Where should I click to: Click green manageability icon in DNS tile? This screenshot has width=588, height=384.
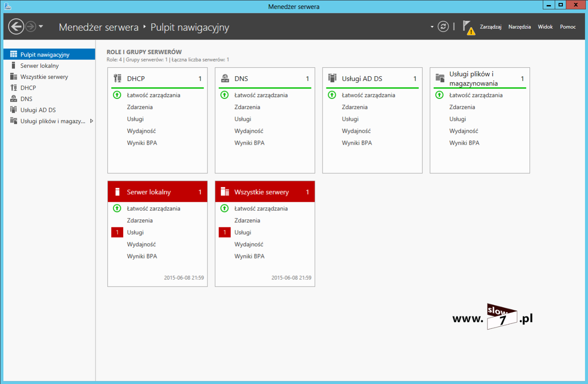click(225, 95)
